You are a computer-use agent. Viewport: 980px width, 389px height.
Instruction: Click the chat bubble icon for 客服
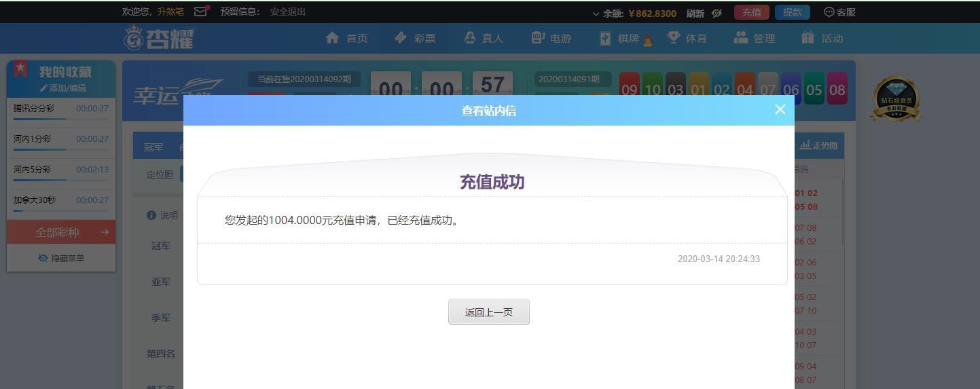coord(829,12)
